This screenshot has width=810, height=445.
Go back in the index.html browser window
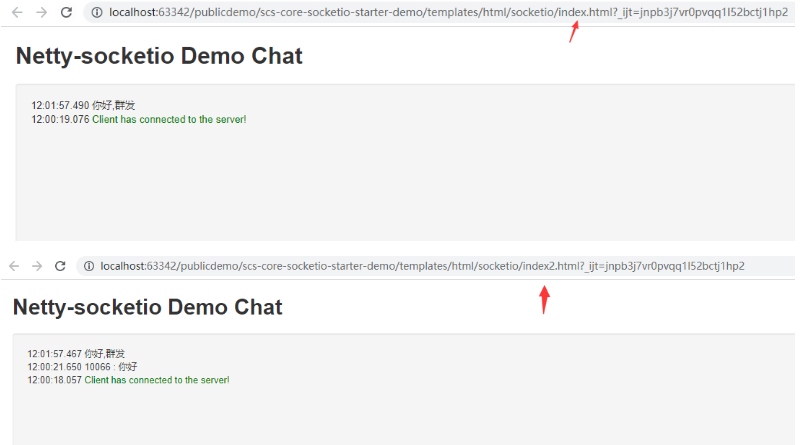[17, 12]
